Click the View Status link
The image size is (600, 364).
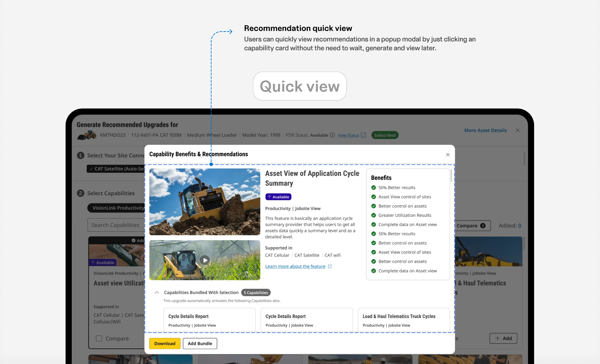click(348, 135)
